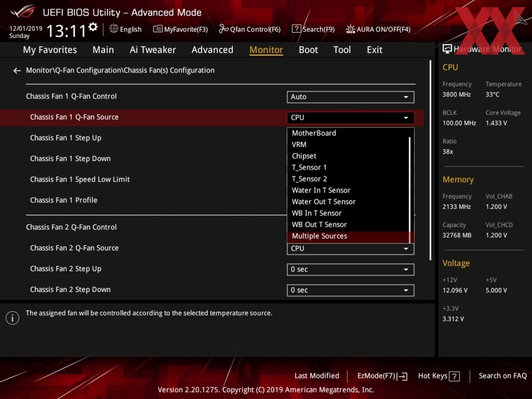Click the Hardware Monitor icon
The width and height of the screenshot is (532, 399).
(447, 49)
